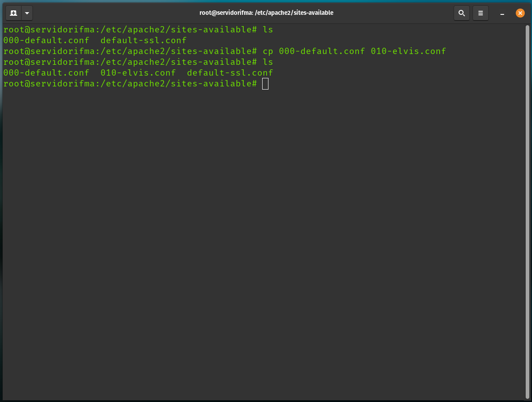
Task: Activate the find function via the magnifying glass
Action: pyautogui.click(x=461, y=13)
